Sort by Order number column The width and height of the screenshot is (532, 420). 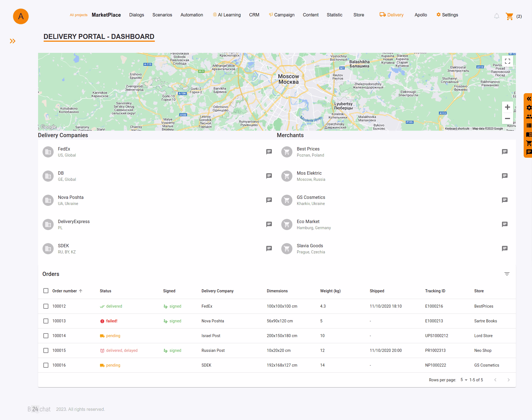click(x=67, y=291)
